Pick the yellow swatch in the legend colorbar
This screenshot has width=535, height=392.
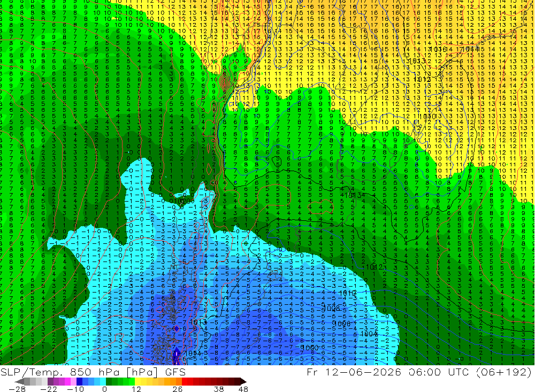(x=138, y=381)
